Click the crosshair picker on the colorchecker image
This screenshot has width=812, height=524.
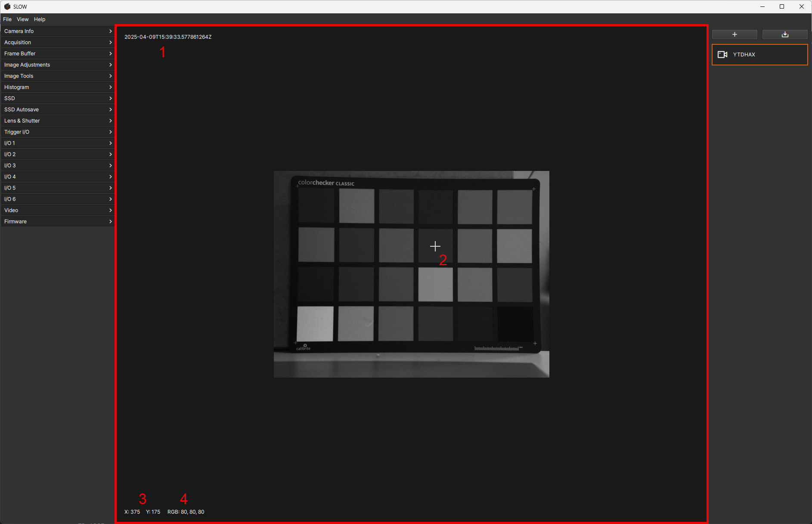pyautogui.click(x=435, y=246)
